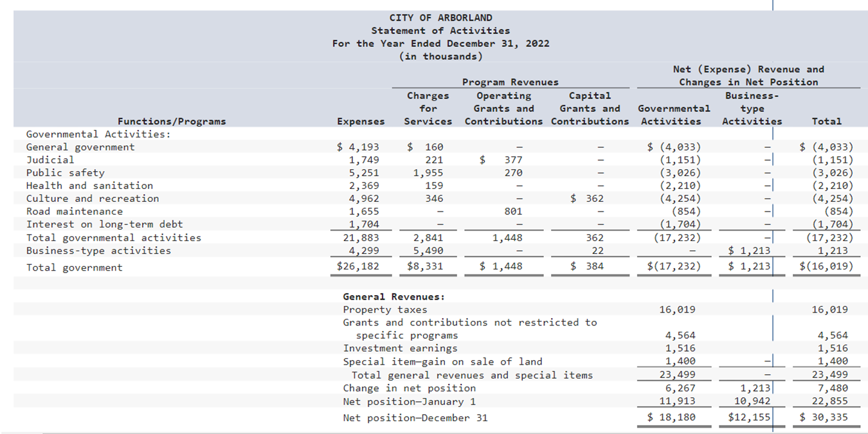868x434 pixels.
Task: Select the Culture and recreation capital grant 362
Action: (596, 198)
